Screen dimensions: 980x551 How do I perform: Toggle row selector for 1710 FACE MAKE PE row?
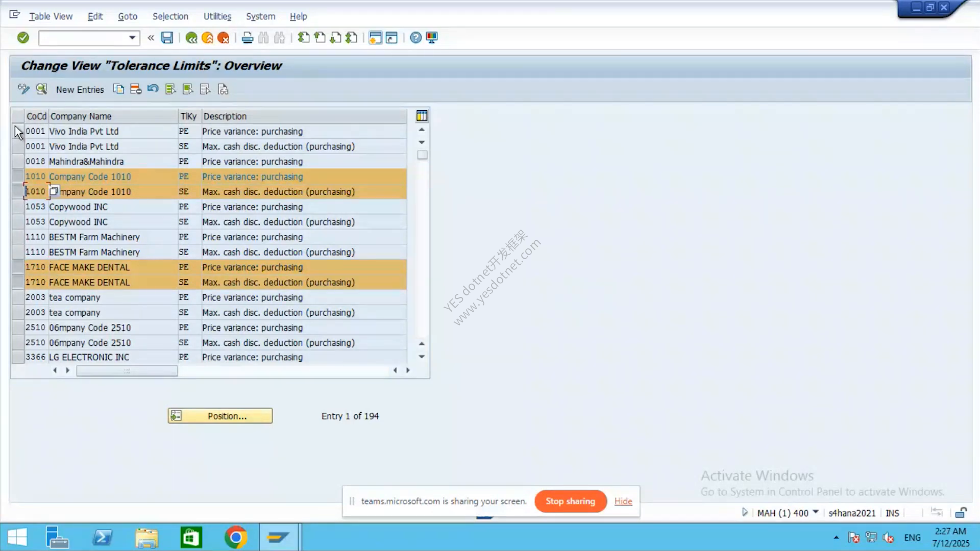point(18,267)
